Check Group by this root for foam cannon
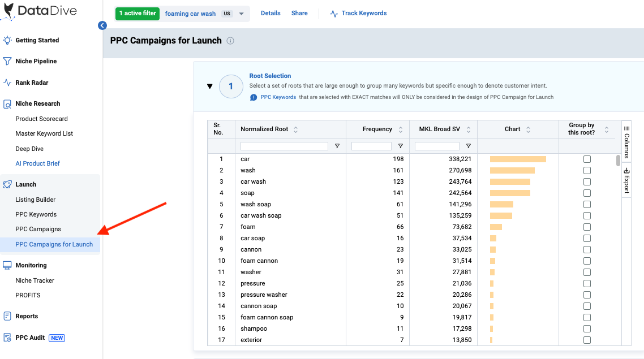The width and height of the screenshot is (644, 359). [x=587, y=261]
